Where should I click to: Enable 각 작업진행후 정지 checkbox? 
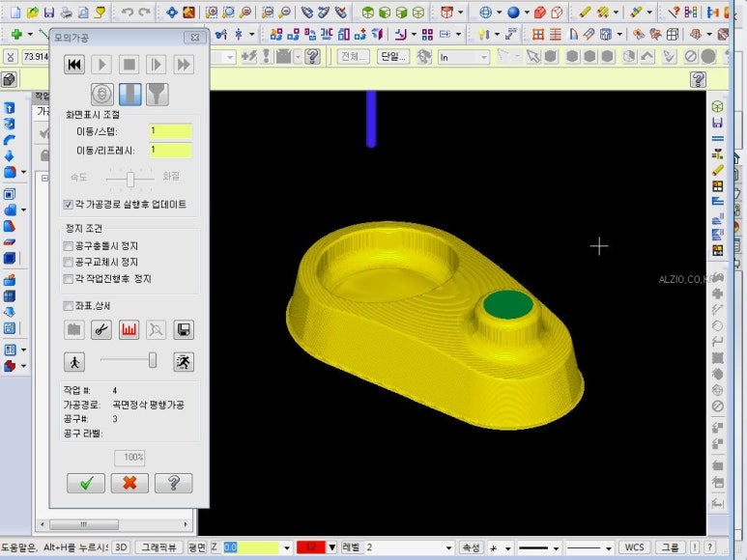(68, 279)
